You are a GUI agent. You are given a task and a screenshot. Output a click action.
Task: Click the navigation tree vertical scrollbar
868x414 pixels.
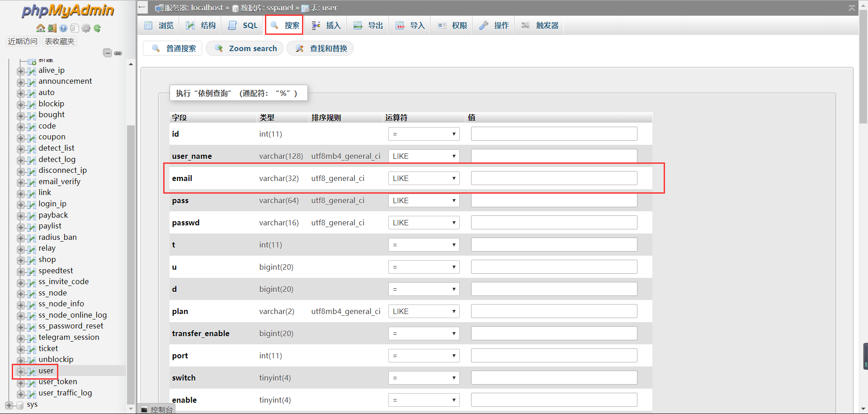pos(131,265)
